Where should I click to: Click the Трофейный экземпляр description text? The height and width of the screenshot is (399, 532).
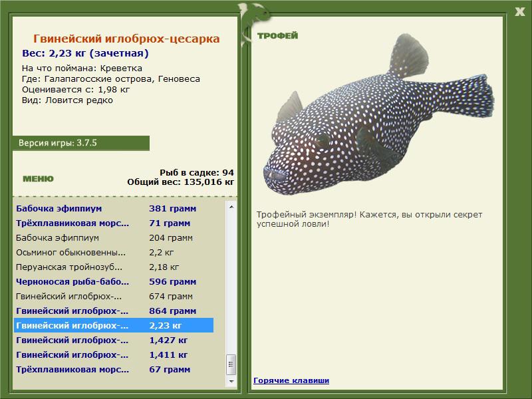pyautogui.click(x=369, y=219)
